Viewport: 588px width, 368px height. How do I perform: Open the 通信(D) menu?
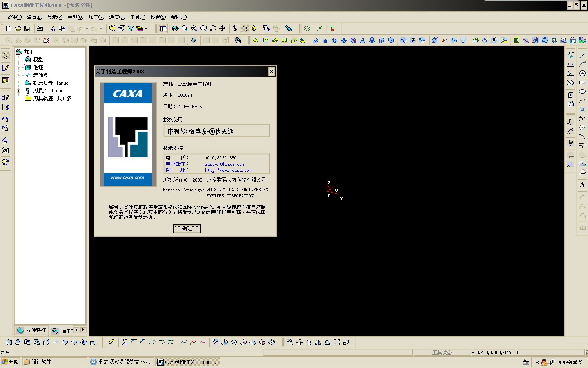pyautogui.click(x=117, y=17)
